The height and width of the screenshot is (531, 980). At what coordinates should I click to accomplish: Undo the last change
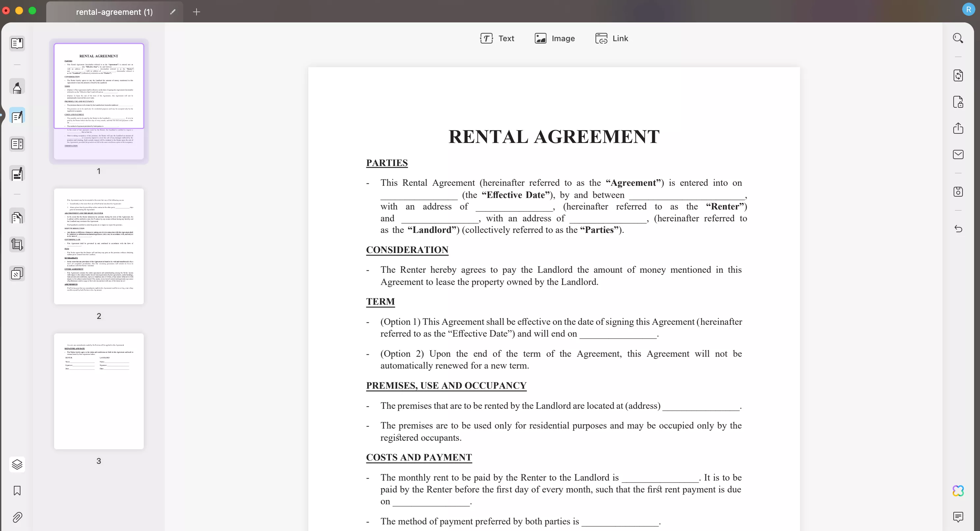click(x=958, y=229)
